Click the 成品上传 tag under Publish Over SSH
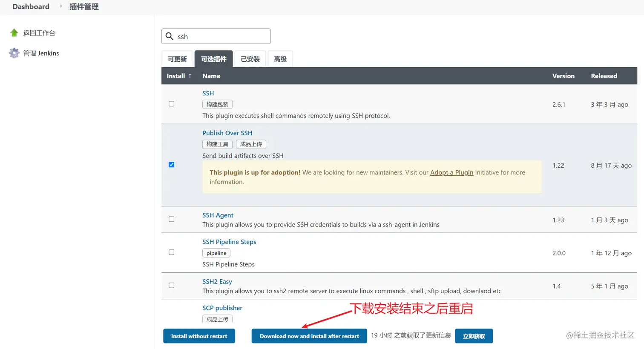644x349 pixels. pos(251,144)
